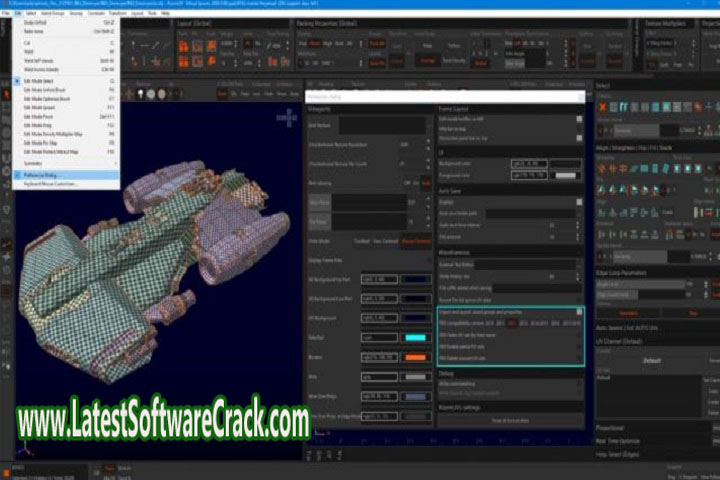This screenshot has height=480, width=720.
Task: Toggle the first checkbox under Frame Layout
Action: point(578,118)
